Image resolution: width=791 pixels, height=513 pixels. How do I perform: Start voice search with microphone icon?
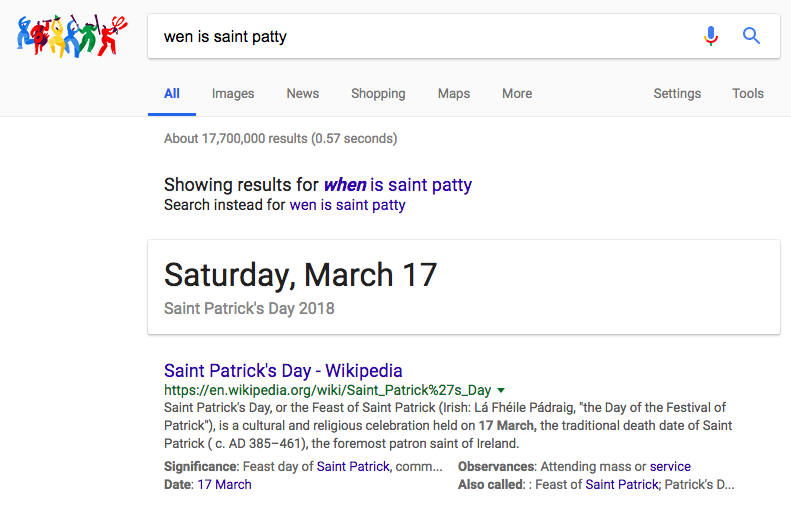click(x=711, y=36)
